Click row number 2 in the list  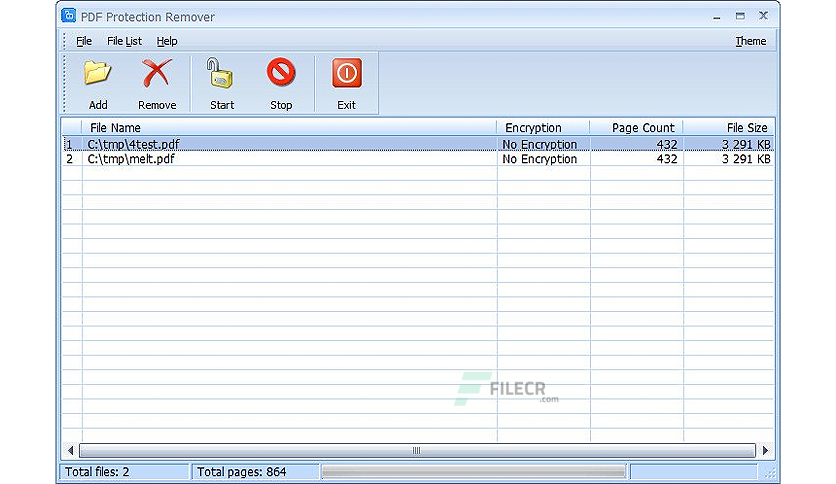point(69,159)
